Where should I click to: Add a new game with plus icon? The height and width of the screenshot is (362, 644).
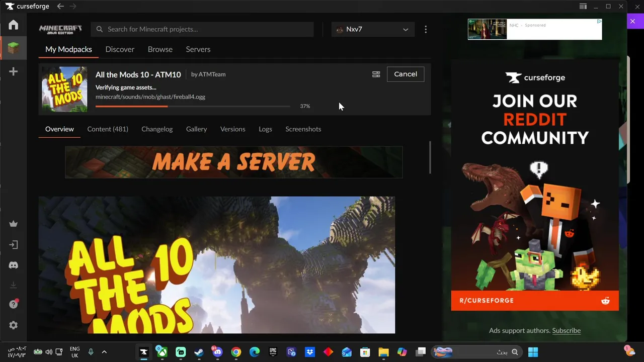click(x=14, y=71)
